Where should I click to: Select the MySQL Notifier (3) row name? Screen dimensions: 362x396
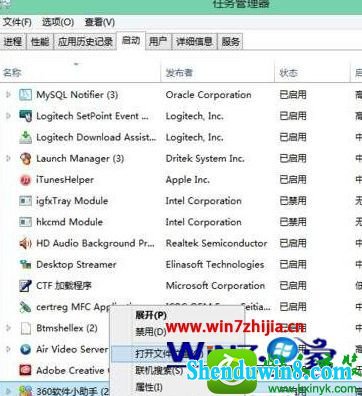coord(77,95)
